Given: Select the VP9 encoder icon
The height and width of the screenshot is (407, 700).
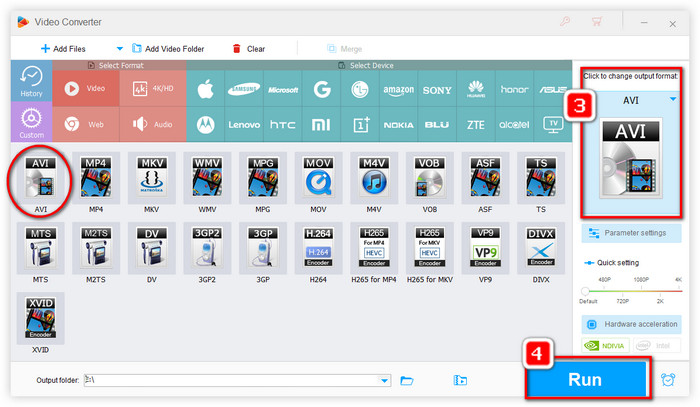Looking at the screenshot, I should (485, 248).
